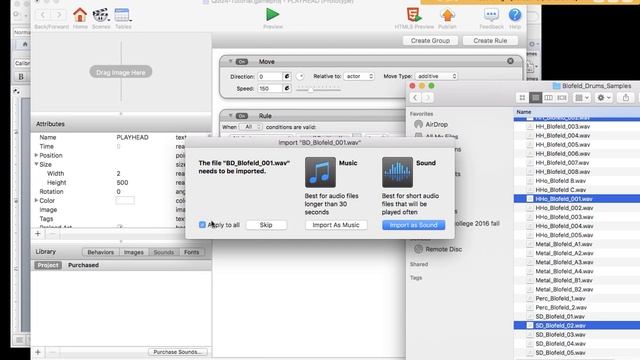Collapse the Rule behavior triangle
Image resolution: width=640 pixels, height=360 pixels.
230,116
